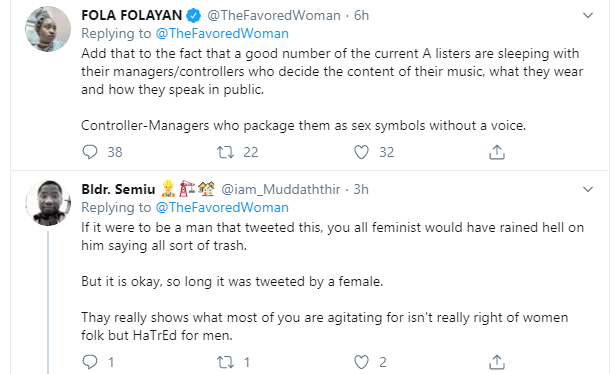The image size is (612, 374).
Task: Open the more-options chevron on Fola's tweet
Action: pos(588,16)
